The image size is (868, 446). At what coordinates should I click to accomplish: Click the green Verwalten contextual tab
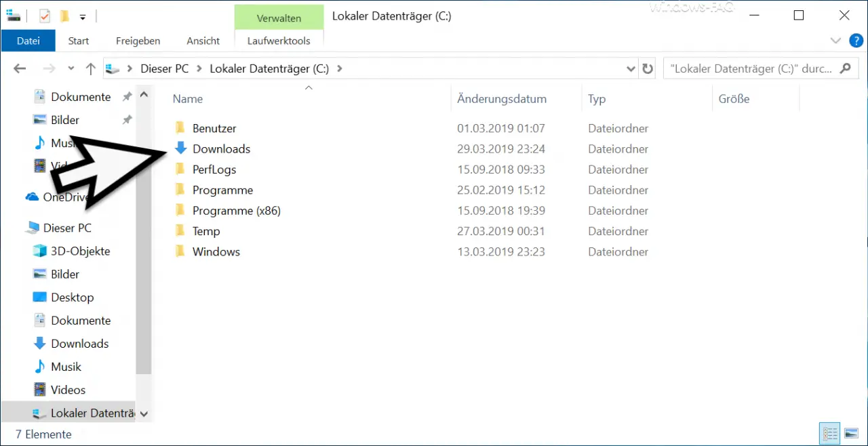point(279,18)
